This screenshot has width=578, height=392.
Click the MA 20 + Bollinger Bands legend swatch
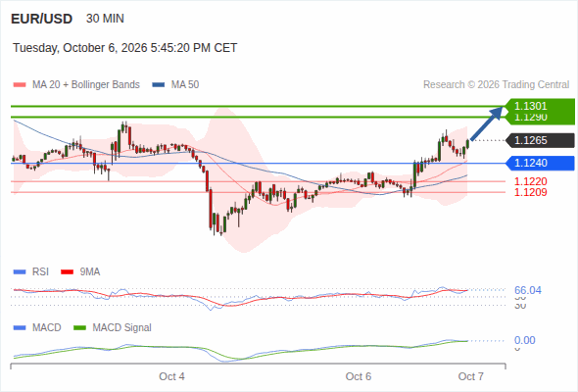(20, 85)
